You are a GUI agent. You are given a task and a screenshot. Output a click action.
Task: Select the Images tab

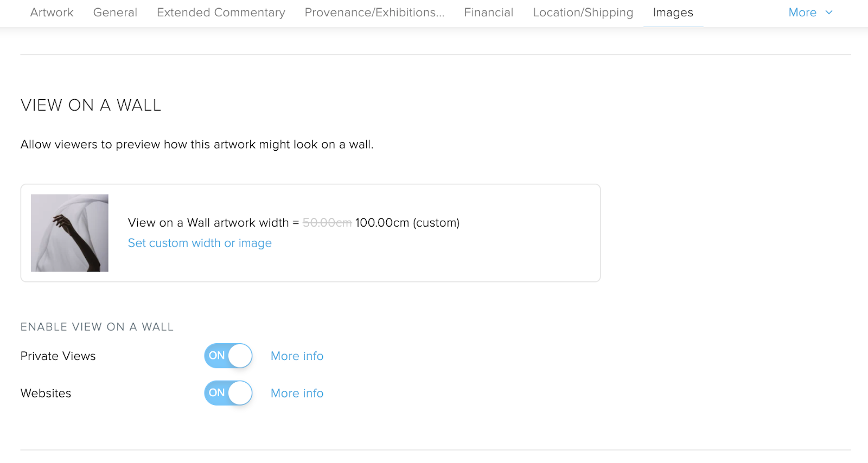(x=673, y=12)
